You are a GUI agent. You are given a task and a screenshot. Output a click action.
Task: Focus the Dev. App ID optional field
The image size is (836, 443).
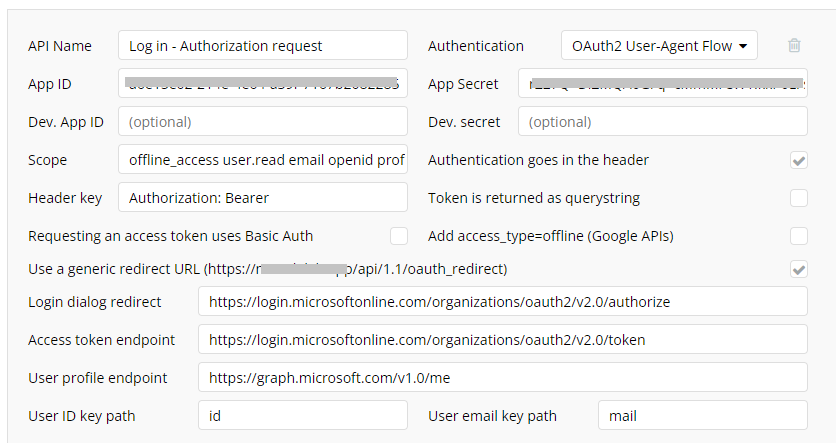click(x=263, y=121)
